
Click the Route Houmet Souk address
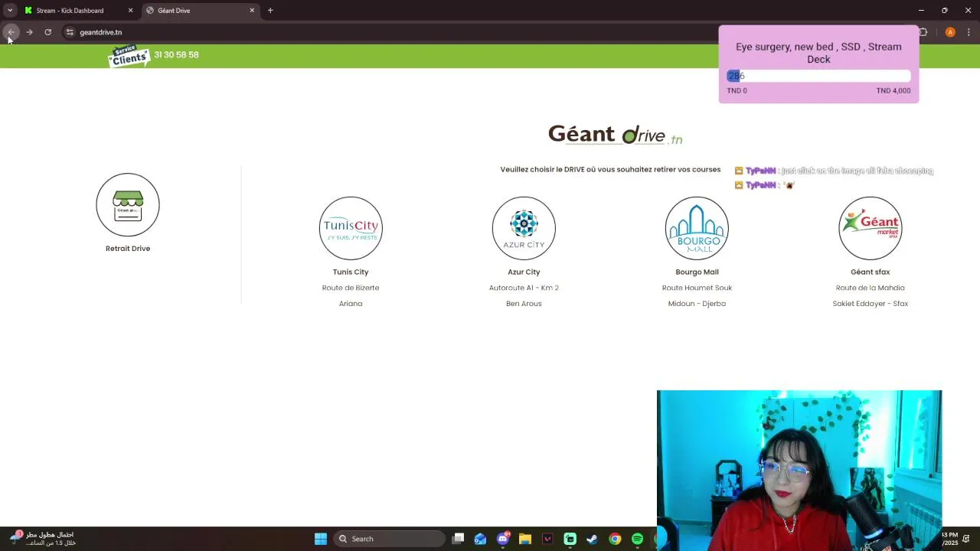click(x=697, y=288)
